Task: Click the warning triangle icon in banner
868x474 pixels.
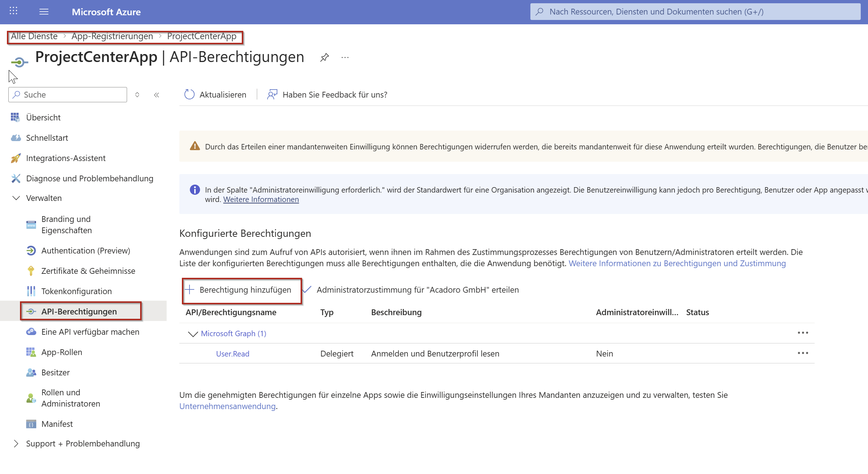Action: [195, 146]
